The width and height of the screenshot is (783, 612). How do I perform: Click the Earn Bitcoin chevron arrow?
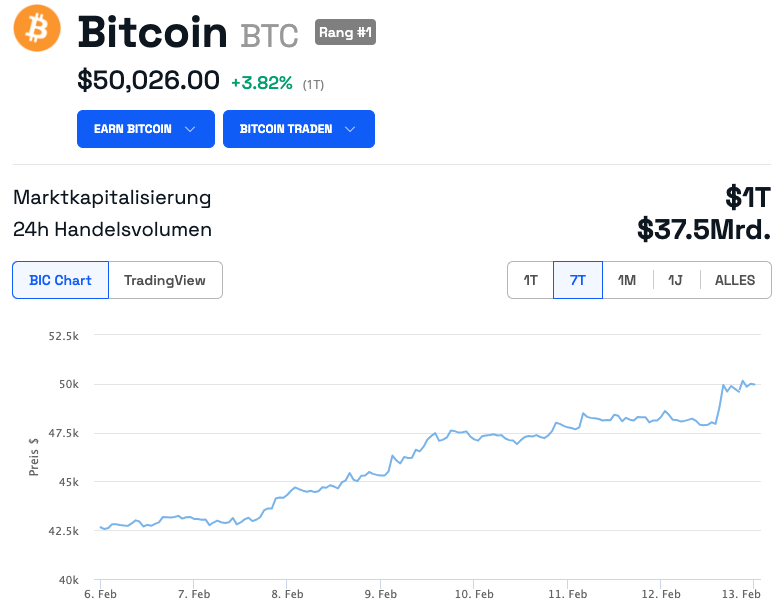click(x=192, y=129)
